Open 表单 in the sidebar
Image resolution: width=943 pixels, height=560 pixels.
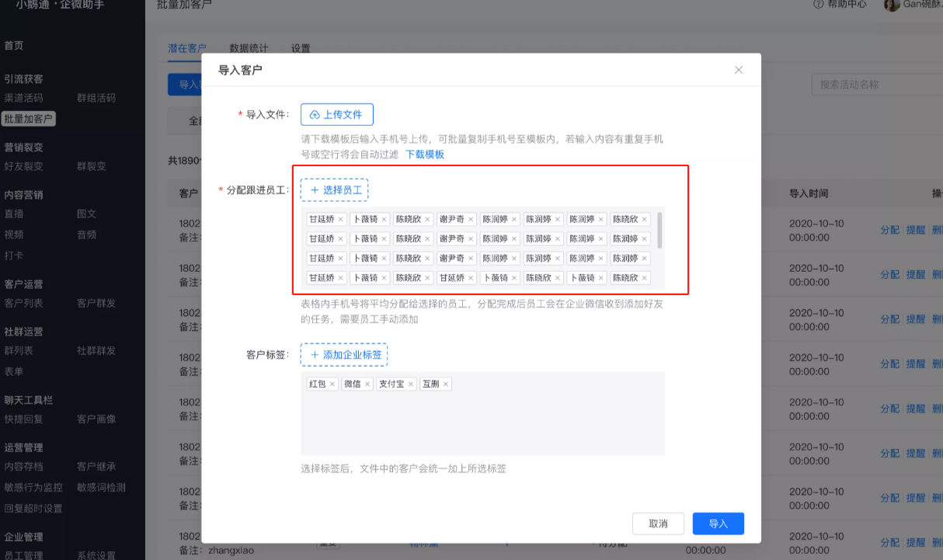tap(14, 371)
